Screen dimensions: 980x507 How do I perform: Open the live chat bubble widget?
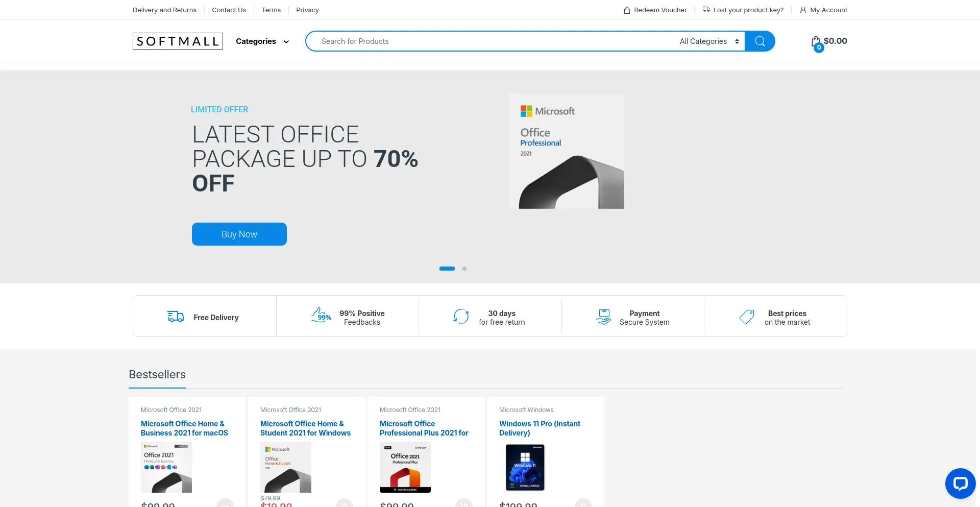(960, 483)
